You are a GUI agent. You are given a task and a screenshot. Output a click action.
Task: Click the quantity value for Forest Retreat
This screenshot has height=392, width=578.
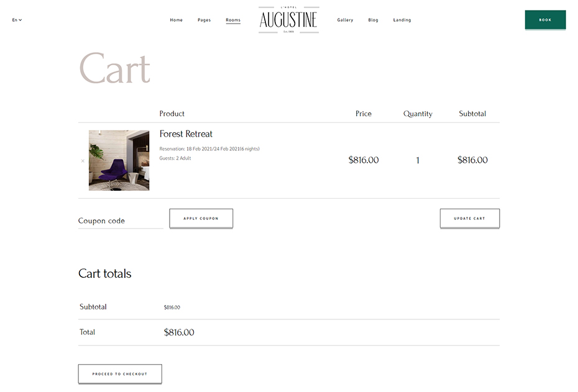pyautogui.click(x=418, y=160)
